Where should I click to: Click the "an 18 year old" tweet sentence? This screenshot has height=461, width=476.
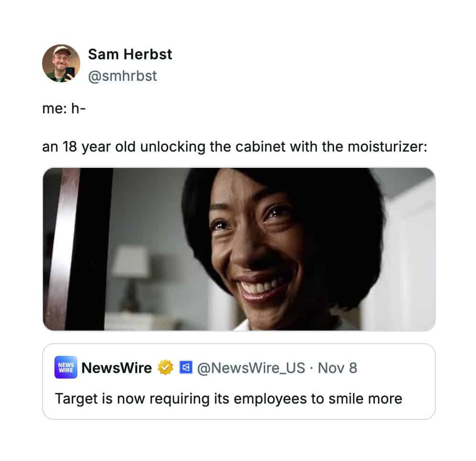tap(234, 147)
